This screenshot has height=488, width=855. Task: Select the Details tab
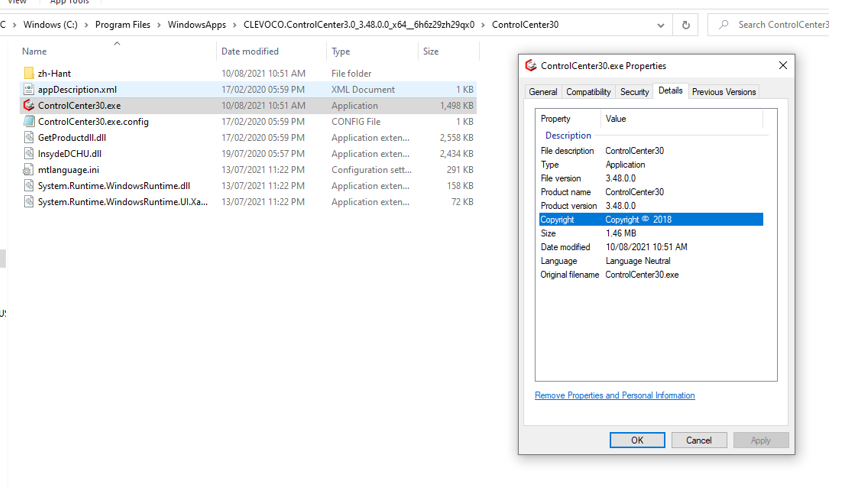(670, 91)
